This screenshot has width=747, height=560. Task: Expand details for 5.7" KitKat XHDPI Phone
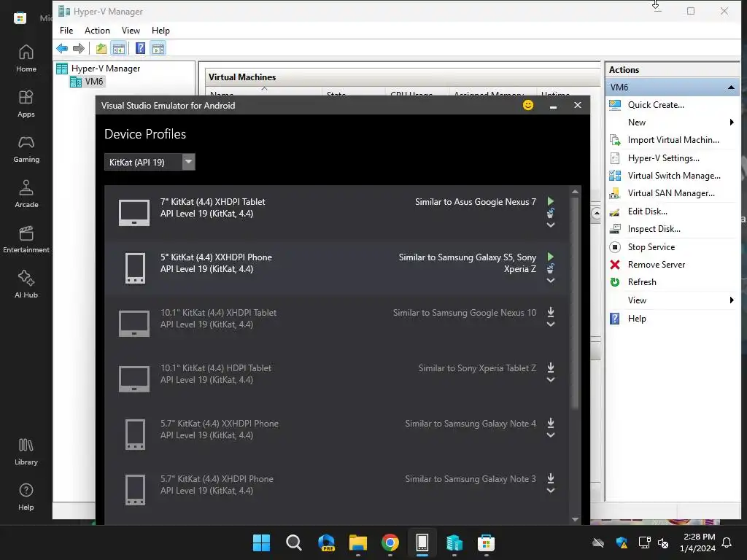550,491
